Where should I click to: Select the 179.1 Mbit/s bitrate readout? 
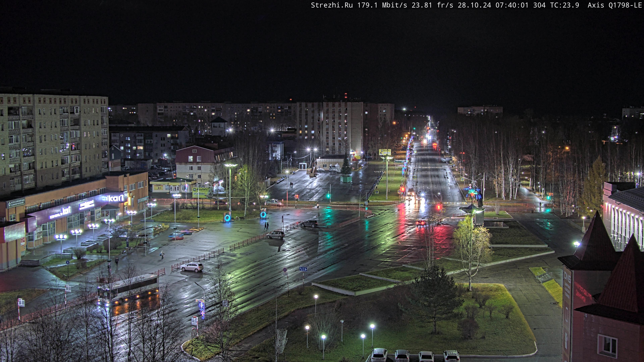(x=382, y=5)
